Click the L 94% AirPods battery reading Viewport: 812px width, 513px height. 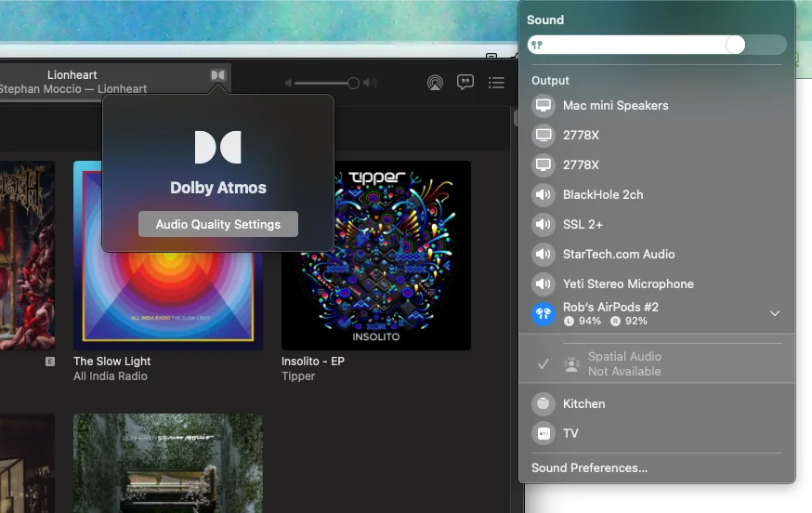(583, 322)
